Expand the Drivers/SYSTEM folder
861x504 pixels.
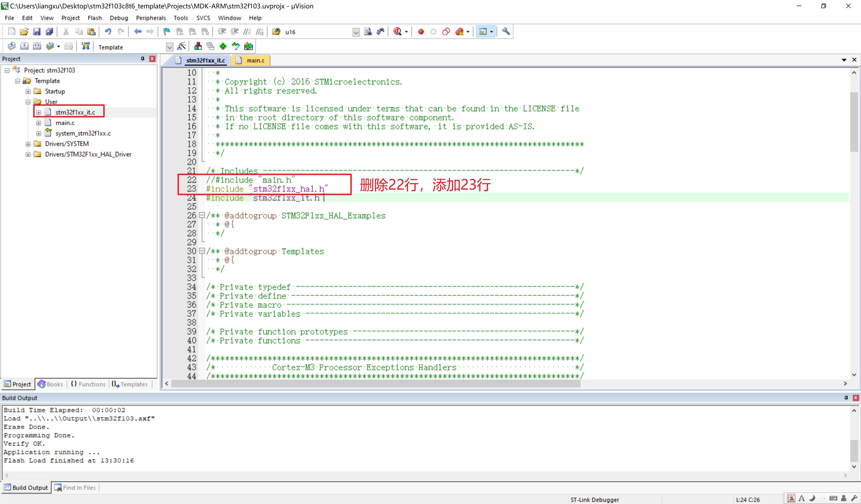28,144
